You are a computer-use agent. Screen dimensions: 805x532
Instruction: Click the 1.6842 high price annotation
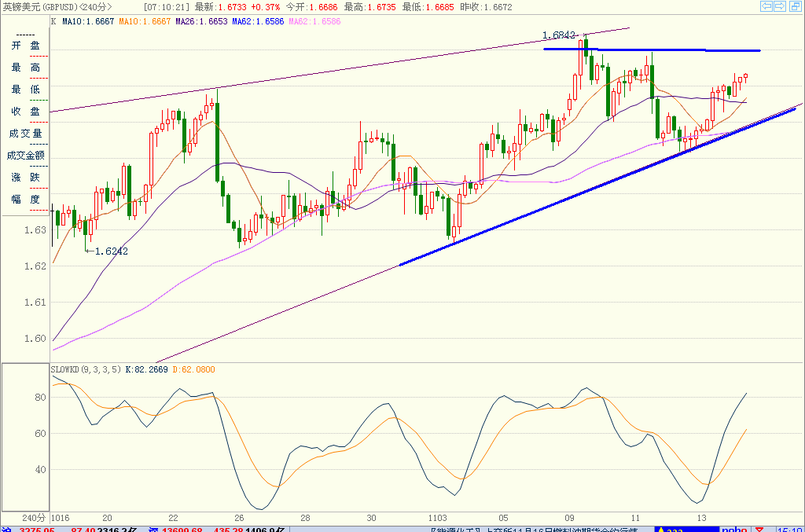pos(559,35)
